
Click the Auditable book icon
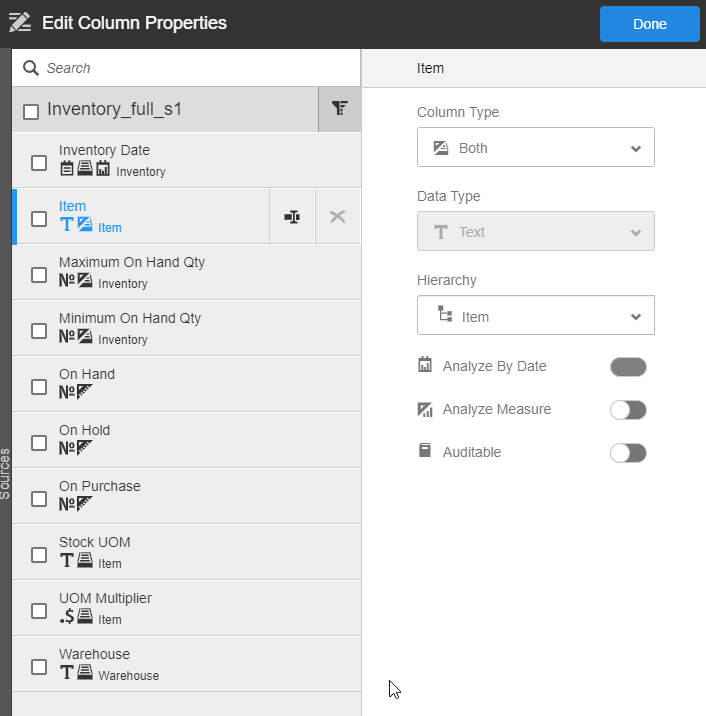425,452
